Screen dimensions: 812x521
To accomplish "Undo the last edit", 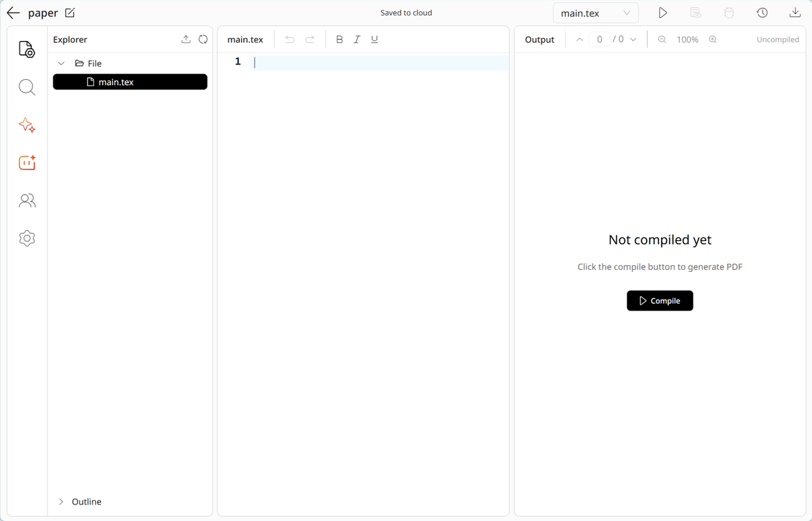I will click(x=290, y=39).
